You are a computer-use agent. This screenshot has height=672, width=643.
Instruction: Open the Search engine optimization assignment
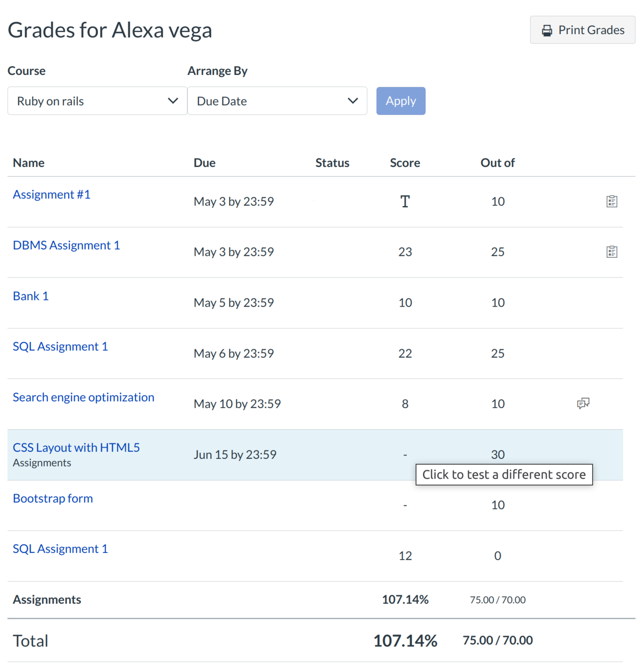[x=84, y=397]
